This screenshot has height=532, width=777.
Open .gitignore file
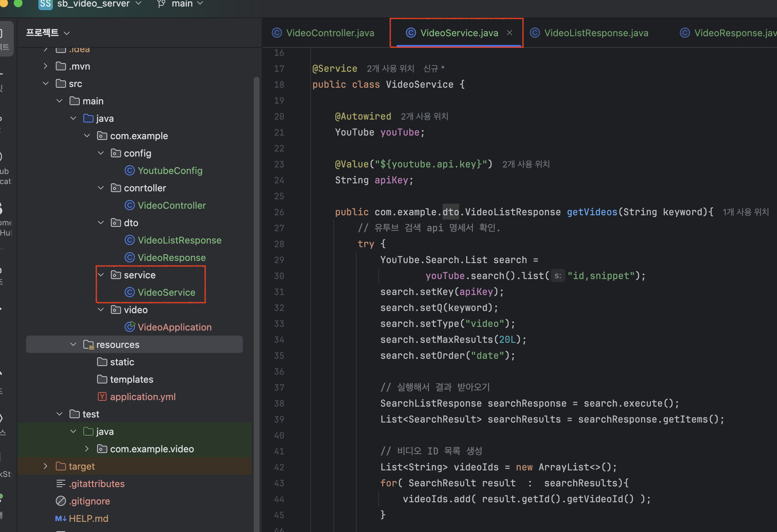(90, 501)
